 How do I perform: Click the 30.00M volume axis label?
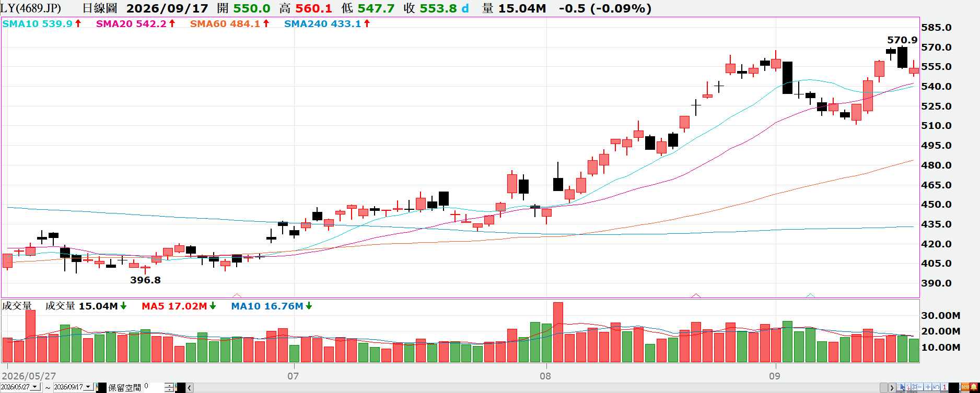pyautogui.click(x=941, y=315)
